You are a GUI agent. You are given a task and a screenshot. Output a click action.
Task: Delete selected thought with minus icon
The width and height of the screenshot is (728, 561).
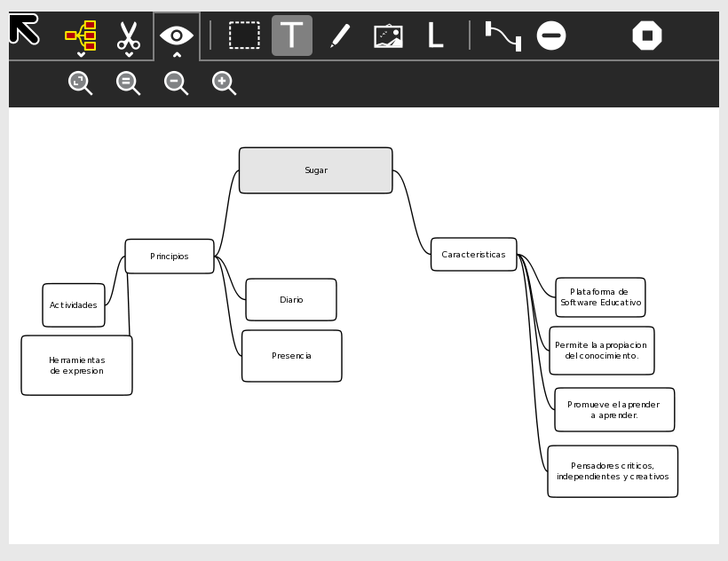click(551, 36)
